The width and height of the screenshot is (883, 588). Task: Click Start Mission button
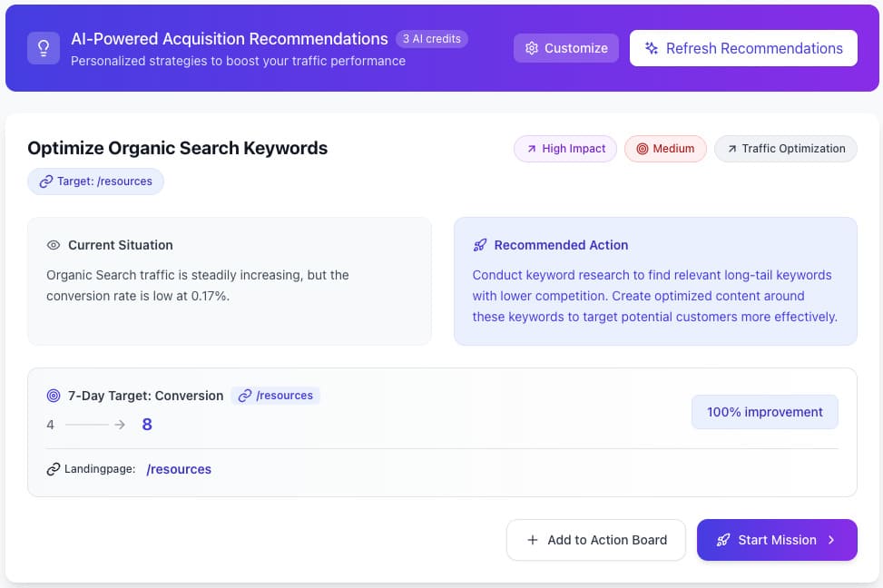[777, 540]
